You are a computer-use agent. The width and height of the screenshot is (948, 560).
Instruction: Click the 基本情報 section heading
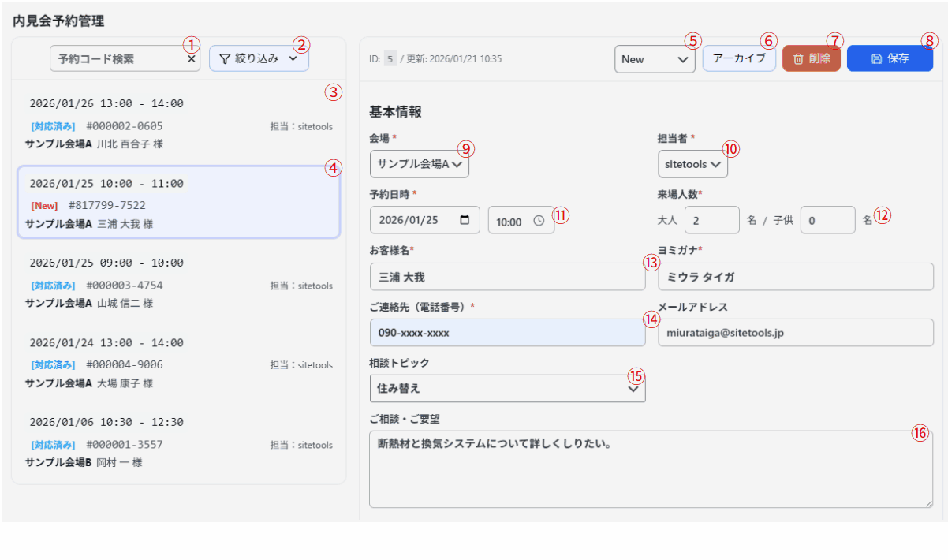[x=395, y=112]
